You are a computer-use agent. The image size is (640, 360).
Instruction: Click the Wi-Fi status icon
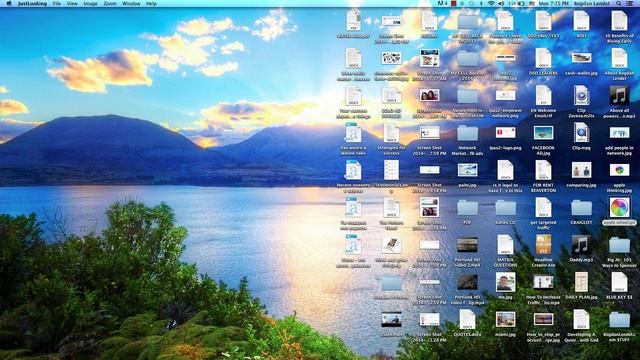tap(491, 3)
